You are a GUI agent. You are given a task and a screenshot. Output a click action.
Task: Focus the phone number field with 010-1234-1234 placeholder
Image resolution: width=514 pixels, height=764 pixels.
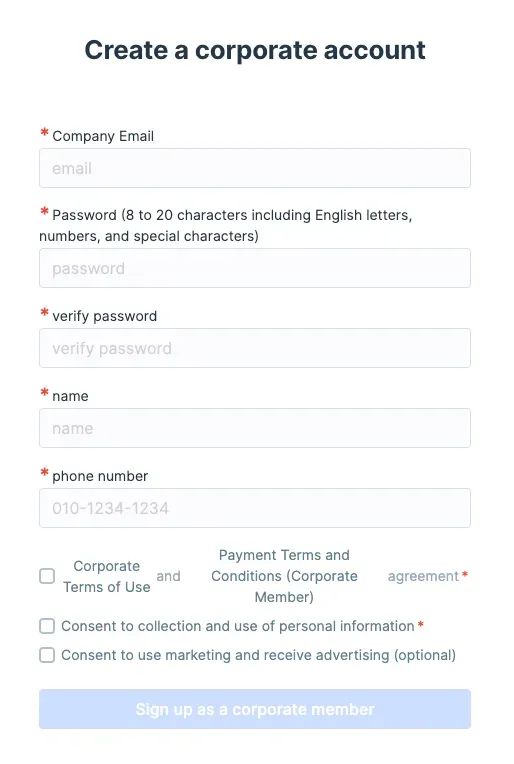[x=255, y=508]
